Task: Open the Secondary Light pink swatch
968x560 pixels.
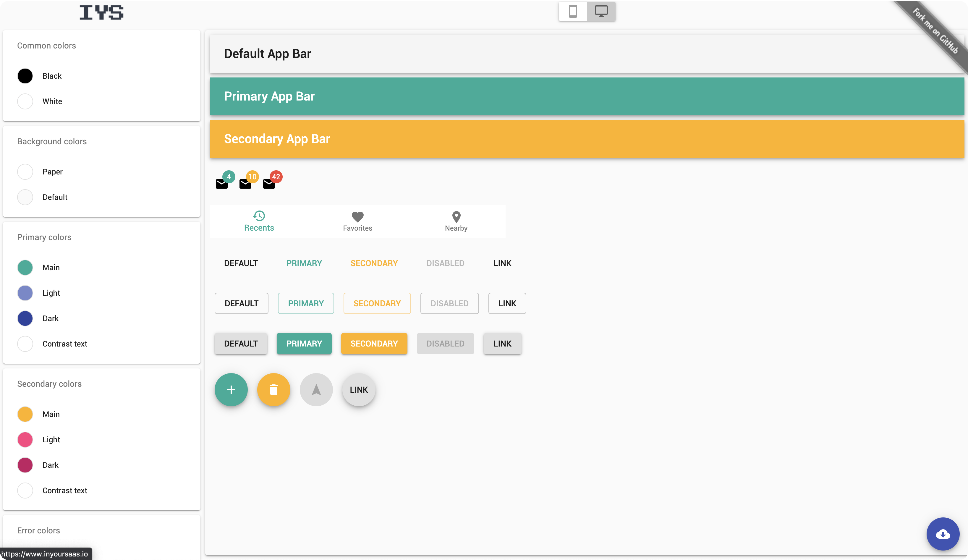Action: [x=25, y=439]
